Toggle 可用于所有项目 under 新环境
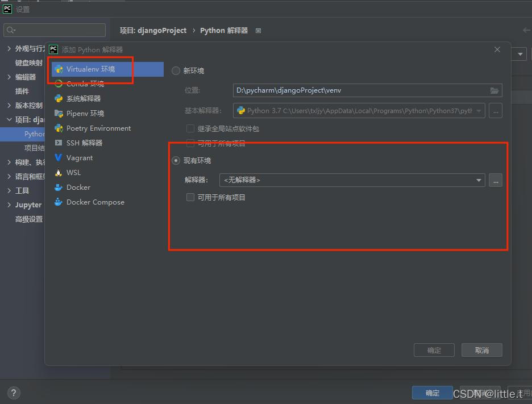Image resolution: width=532 pixels, height=404 pixels. 190,143
